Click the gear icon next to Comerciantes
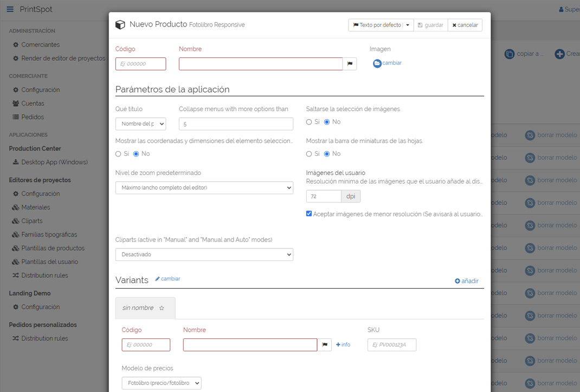The width and height of the screenshot is (580, 392). tap(16, 45)
